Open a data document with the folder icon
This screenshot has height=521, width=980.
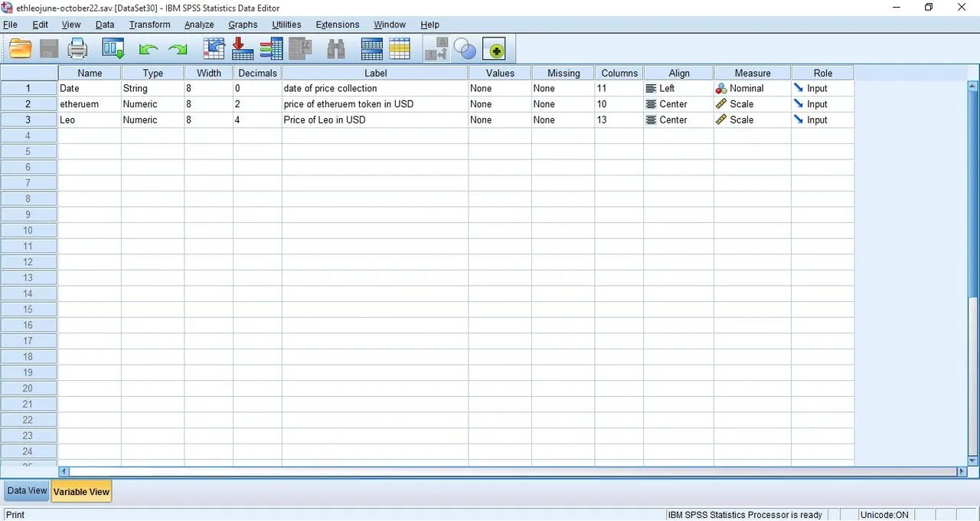[x=21, y=50]
